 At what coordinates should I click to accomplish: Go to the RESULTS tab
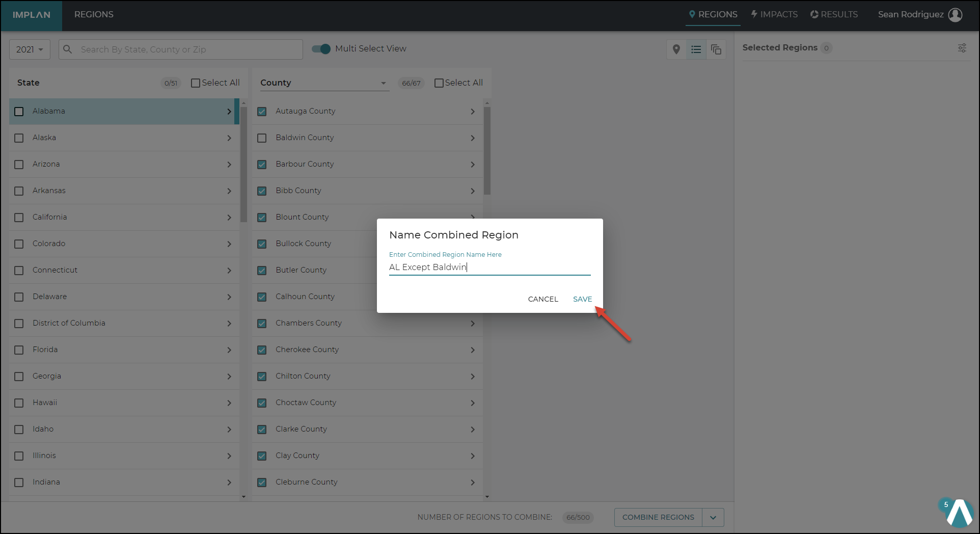pos(834,14)
